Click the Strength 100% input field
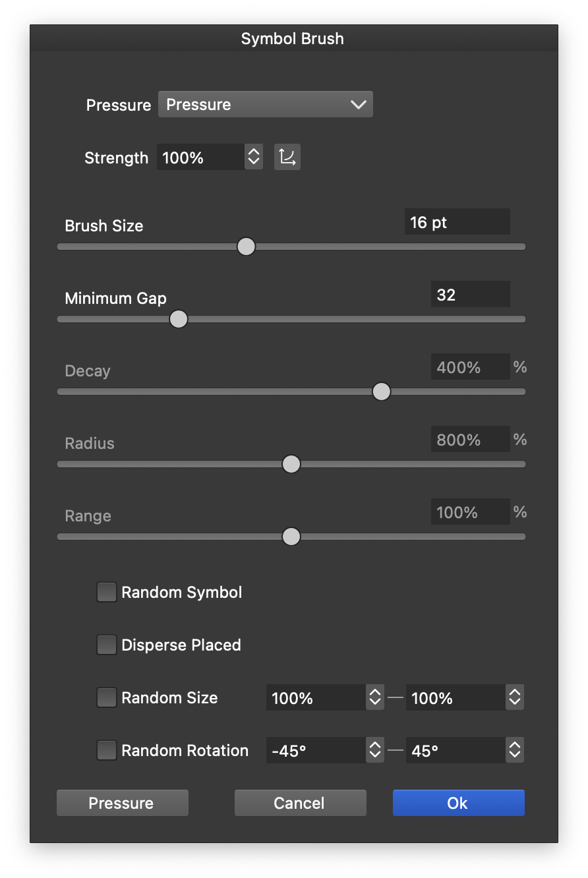The height and width of the screenshot is (878, 588). pyautogui.click(x=200, y=158)
